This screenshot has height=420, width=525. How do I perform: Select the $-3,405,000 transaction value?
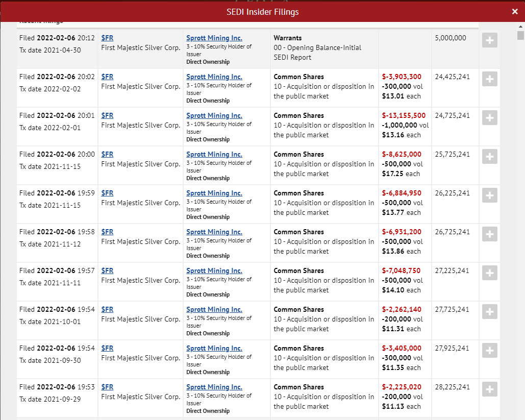point(402,349)
